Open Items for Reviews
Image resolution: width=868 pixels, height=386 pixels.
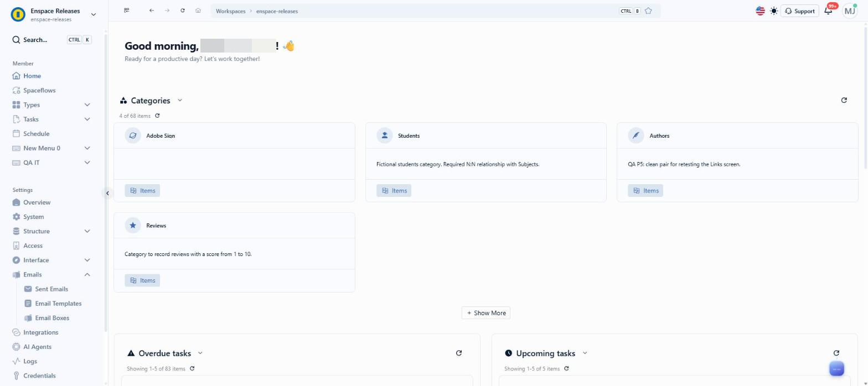142,280
